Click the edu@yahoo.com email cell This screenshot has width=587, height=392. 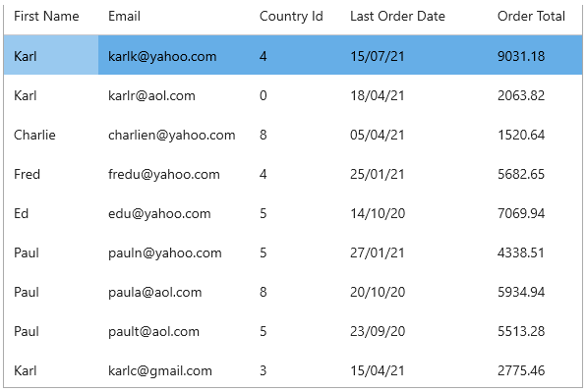click(x=174, y=213)
